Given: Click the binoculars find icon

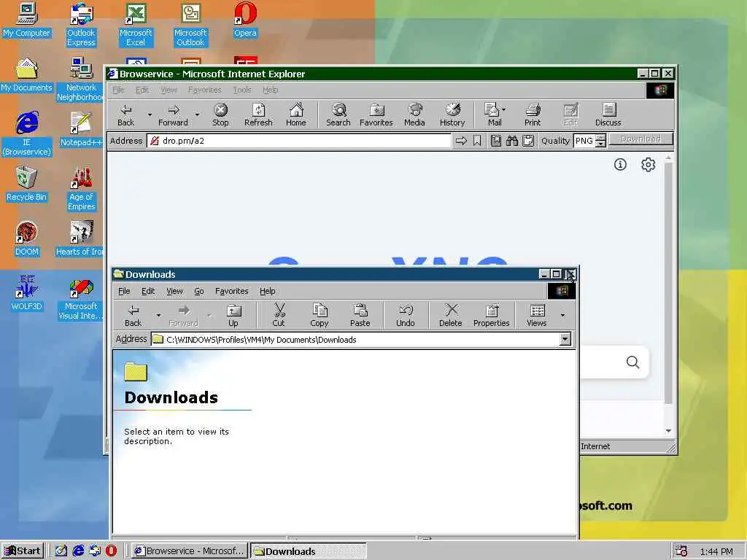Looking at the screenshot, I should tap(512, 141).
